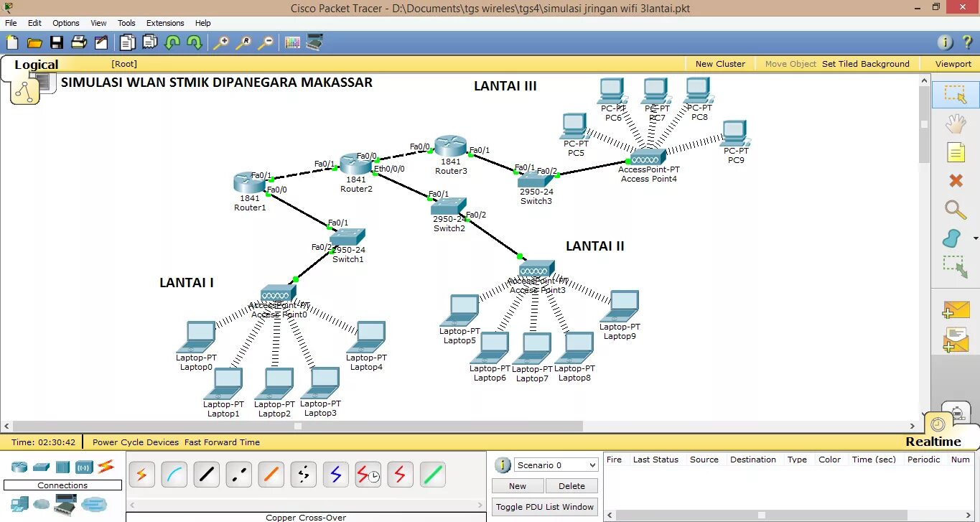980x522 pixels.
Task: Switch to the Logical workspace tab
Action: tap(37, 65)
